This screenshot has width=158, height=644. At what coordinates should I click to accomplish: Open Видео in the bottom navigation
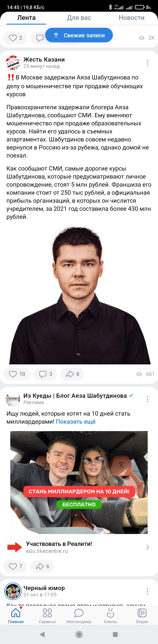[142, 616]
